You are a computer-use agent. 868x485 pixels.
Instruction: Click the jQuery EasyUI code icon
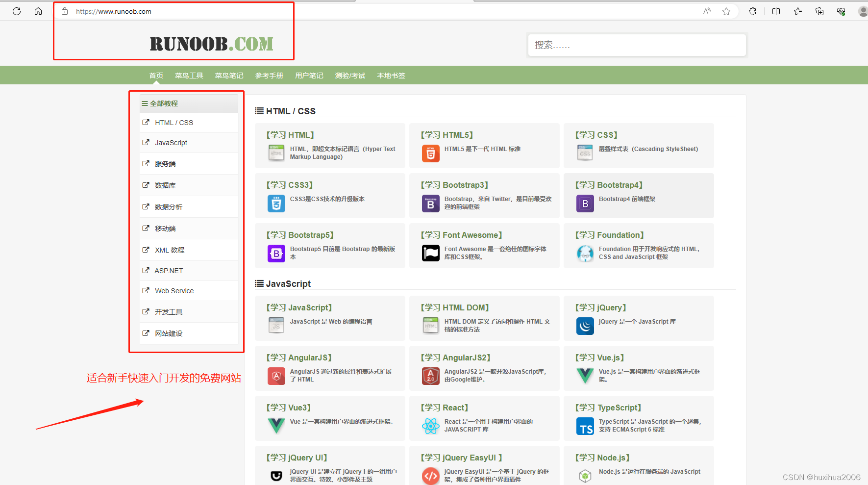tap(431, 476)
